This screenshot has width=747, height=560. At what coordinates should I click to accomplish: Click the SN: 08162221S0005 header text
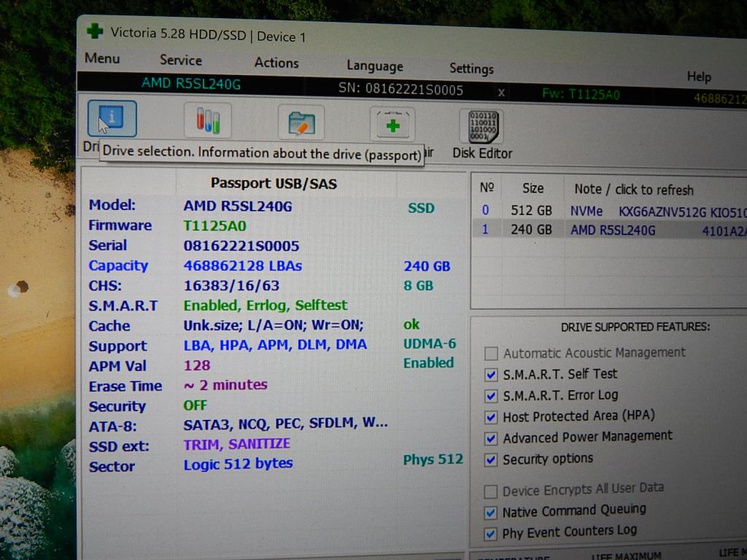click(400, 89)
